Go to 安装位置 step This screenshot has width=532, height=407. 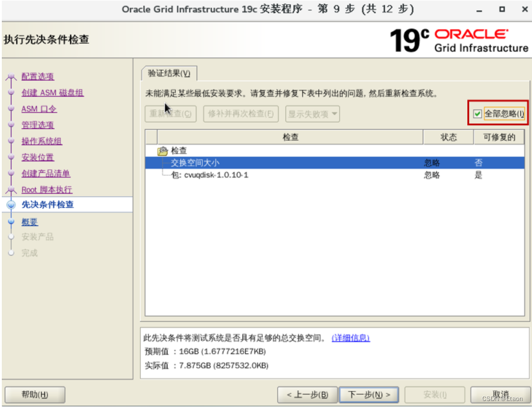point(38,158)
